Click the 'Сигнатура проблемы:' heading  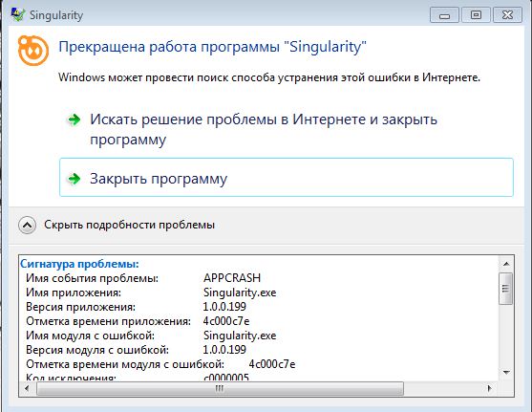[79, 264]
